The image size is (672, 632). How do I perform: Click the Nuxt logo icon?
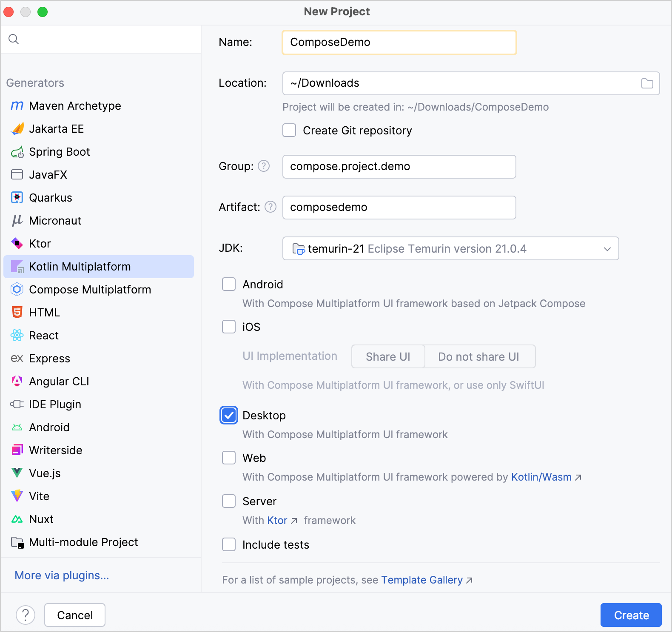(x=17, y=519)
